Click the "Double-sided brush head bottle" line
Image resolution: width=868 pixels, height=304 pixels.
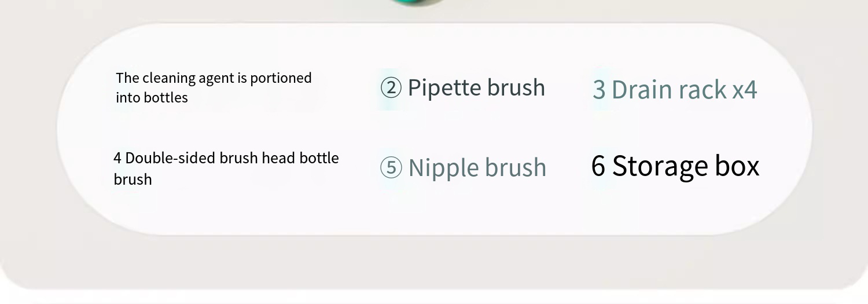point(232,158)
